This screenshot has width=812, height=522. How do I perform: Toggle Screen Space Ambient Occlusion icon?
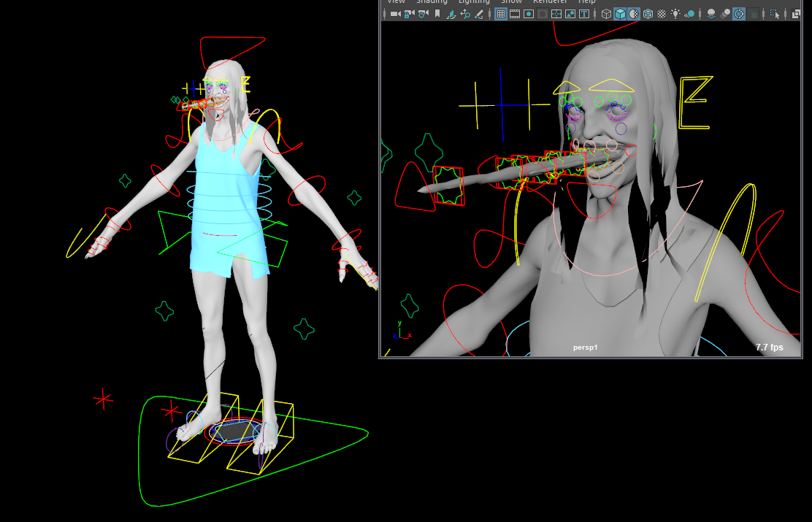pos(711,14)
